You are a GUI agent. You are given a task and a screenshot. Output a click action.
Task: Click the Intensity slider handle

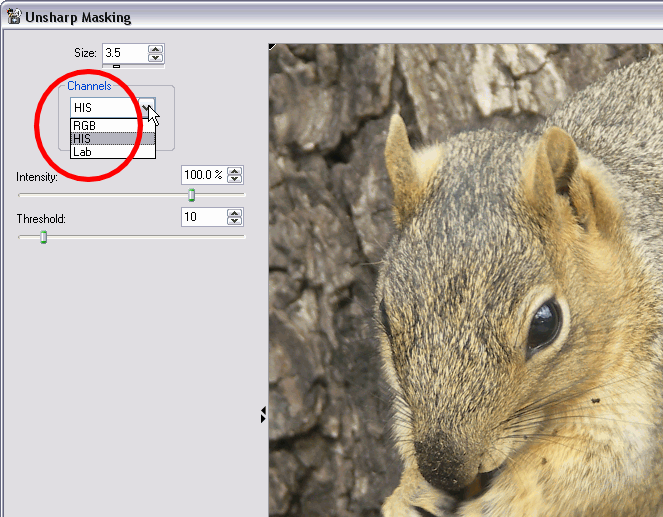coord(192,195)
